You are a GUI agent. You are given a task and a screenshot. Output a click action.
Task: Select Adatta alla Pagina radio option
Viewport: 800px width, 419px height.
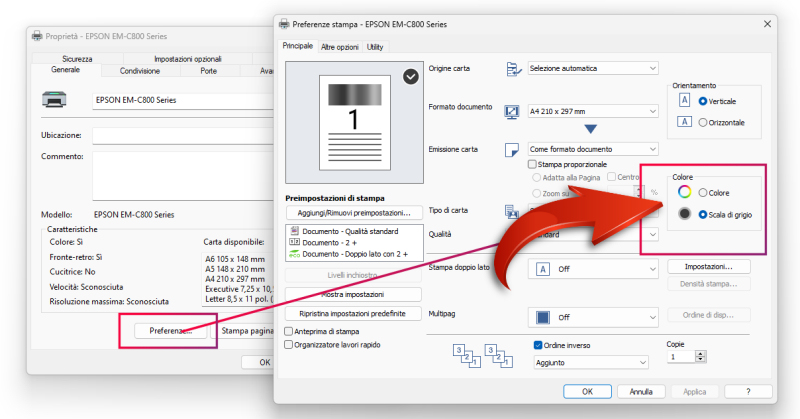point(536,178)
